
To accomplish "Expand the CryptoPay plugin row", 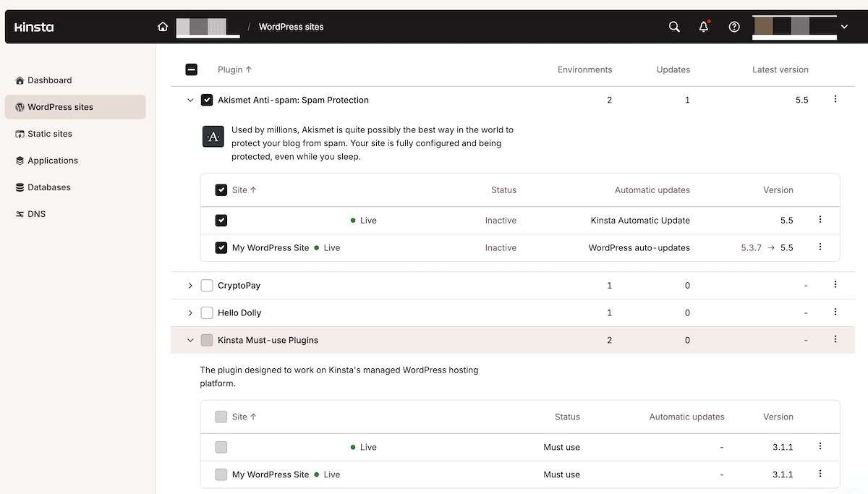I will pyautogui.click(x=190, y=286).
